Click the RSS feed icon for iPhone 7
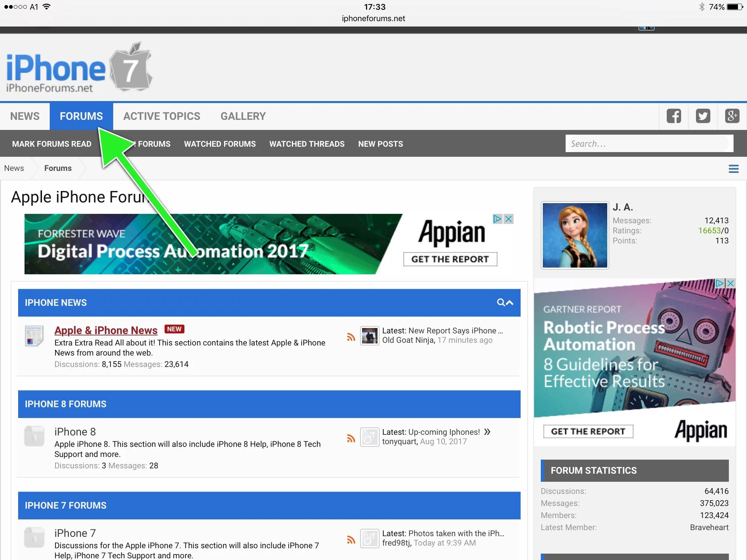747x560 pixels. (351, 540)
